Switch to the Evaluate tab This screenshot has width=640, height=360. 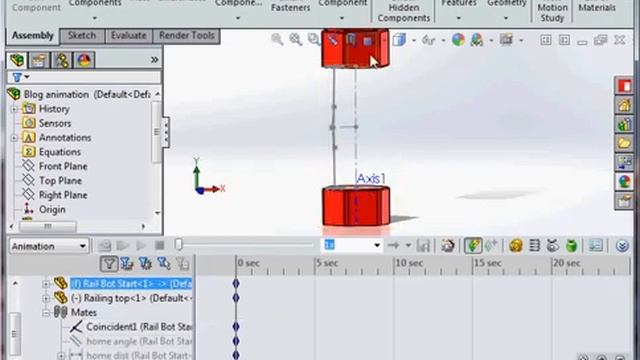[x=129, y=36]
